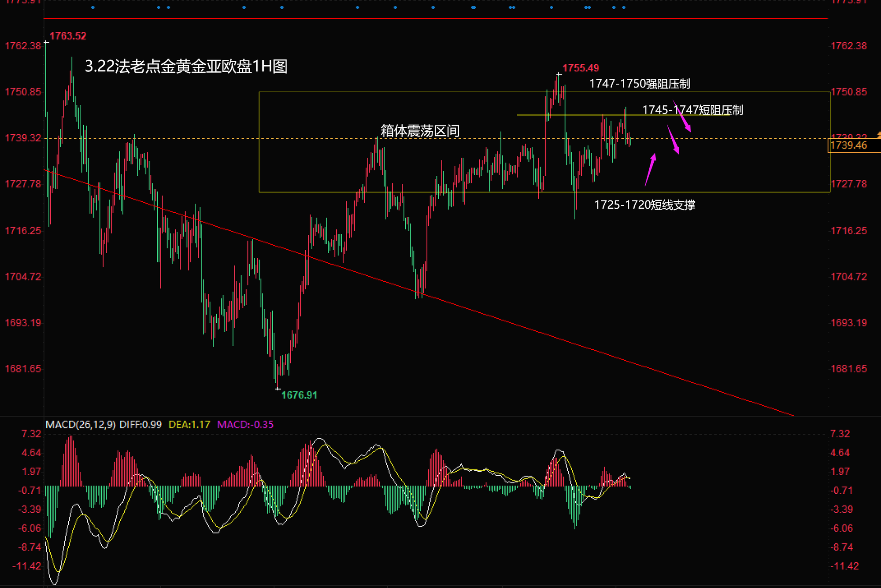This screenshot has height=588, width=881.
Task: Select the 箱体震荡区间 text annotation
Action: 420,131
